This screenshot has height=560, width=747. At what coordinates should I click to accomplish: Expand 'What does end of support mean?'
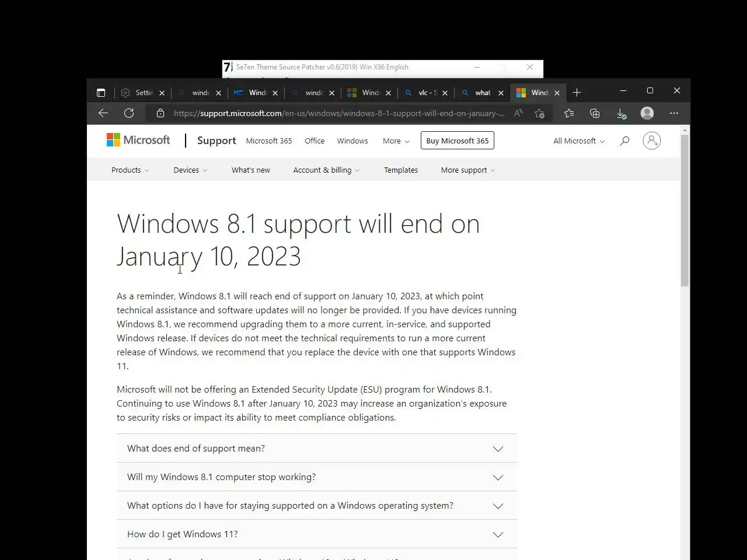[x=317, y=449]
